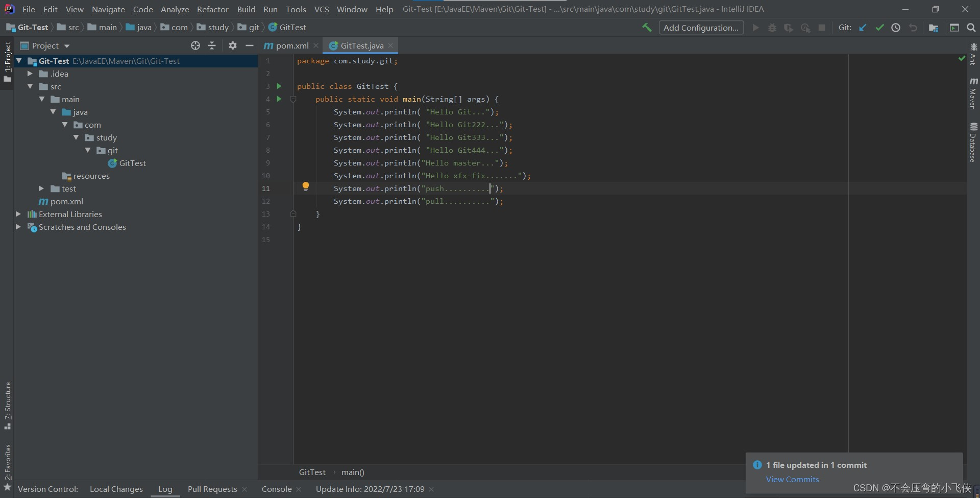Close the Update Info tab
This screenshot has width=980, height=498.
pos(432,489)
